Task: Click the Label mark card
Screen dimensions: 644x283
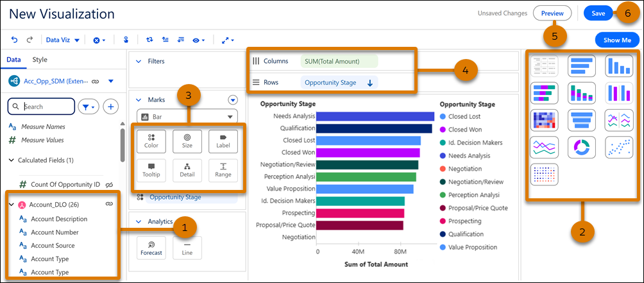Action: [x=223, y=141]
